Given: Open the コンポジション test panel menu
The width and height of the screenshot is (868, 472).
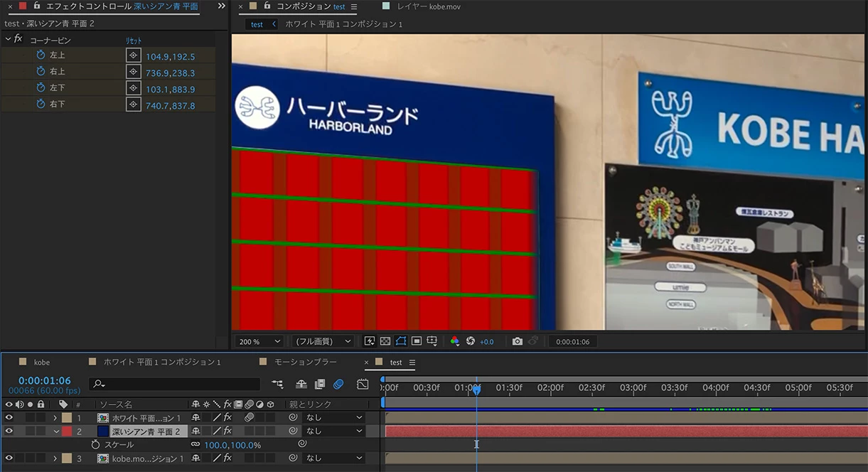Looking at the screenshot, I should pos(354,6).
